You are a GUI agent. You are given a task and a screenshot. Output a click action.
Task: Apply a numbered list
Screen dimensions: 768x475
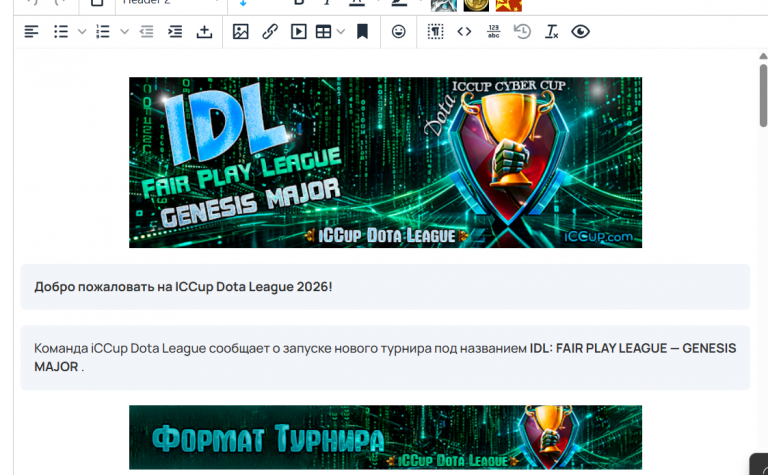coord(103,32)
